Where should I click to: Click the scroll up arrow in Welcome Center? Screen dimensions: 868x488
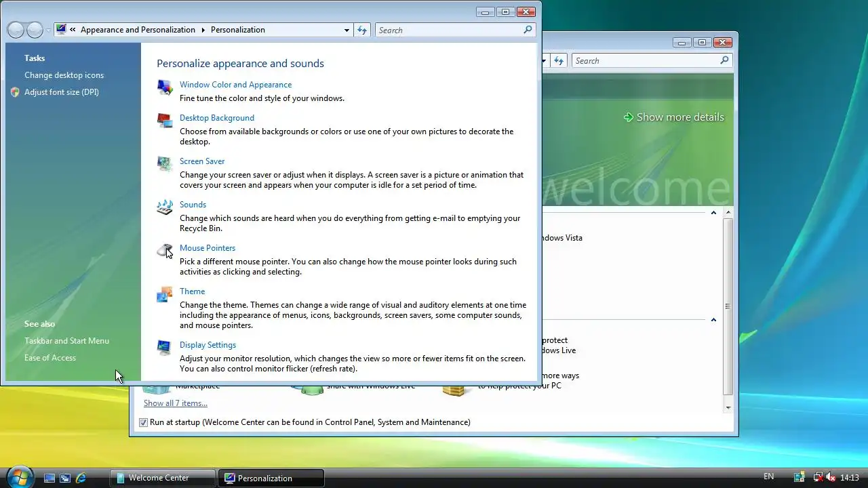click(x=728, y=213)
